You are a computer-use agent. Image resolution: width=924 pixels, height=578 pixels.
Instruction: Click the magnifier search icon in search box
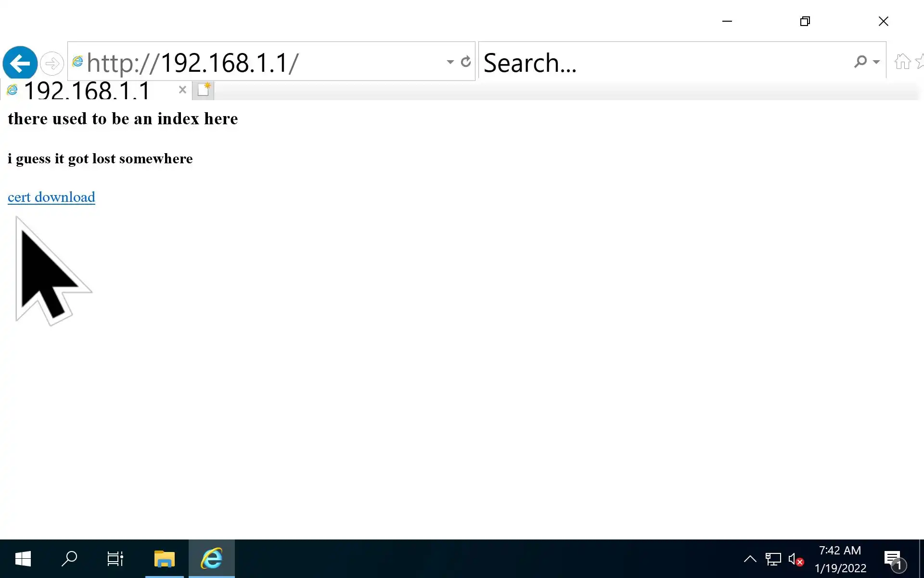(x=860, y=62)
